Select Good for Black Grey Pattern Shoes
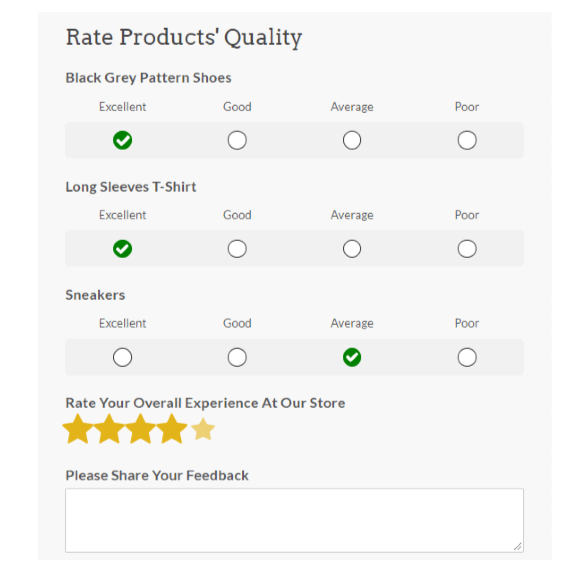This screenshot has width=586, height=572. 237,140
